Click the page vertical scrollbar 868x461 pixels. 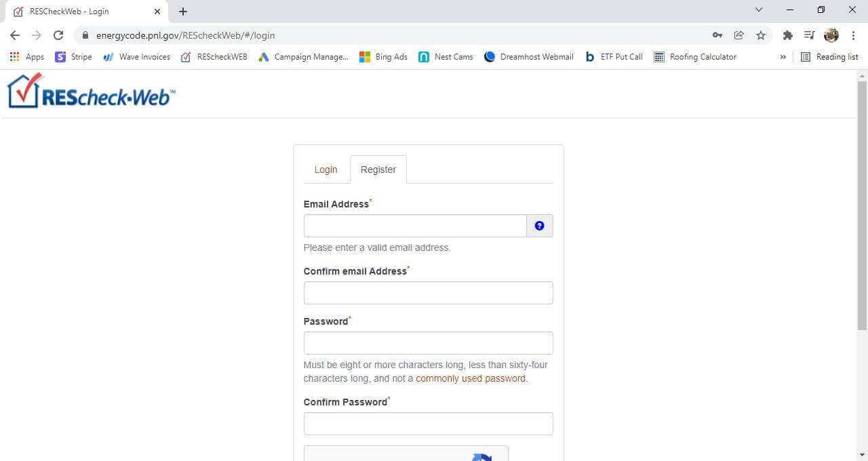[x=862, y=203]
